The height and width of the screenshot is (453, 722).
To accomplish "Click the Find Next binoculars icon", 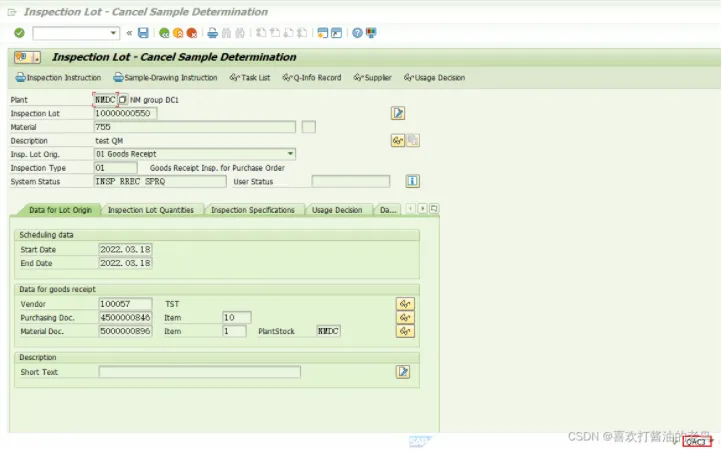I will 240,33.
